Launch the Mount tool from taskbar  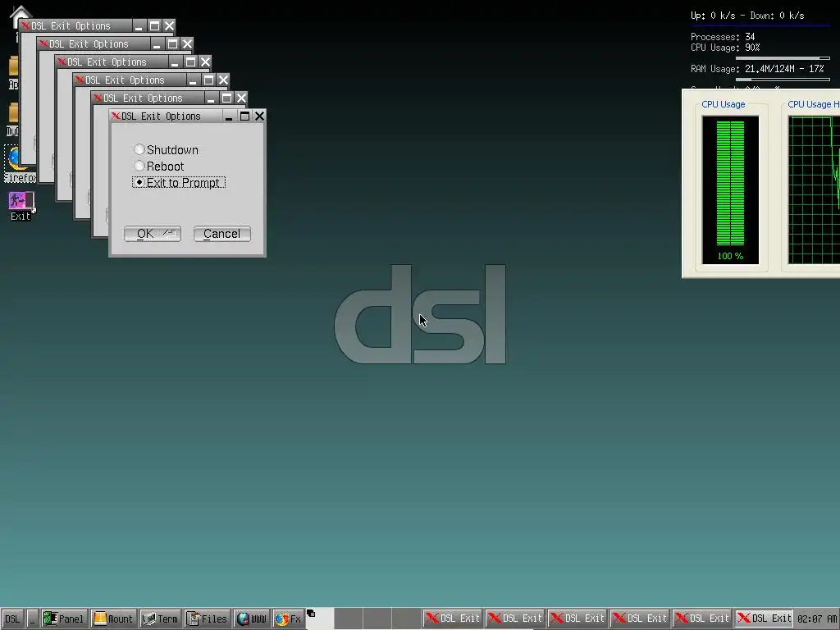tap(113, 619)
